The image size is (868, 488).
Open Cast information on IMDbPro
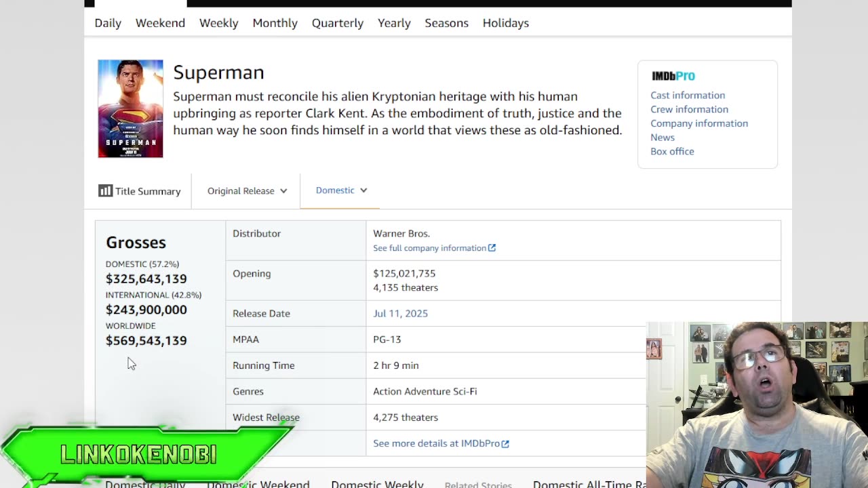tap(688, 96)
